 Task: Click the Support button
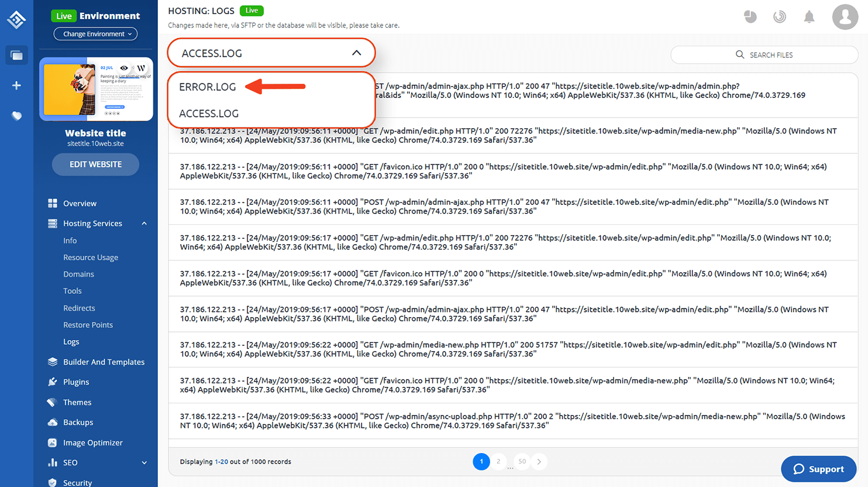point(818,469)
